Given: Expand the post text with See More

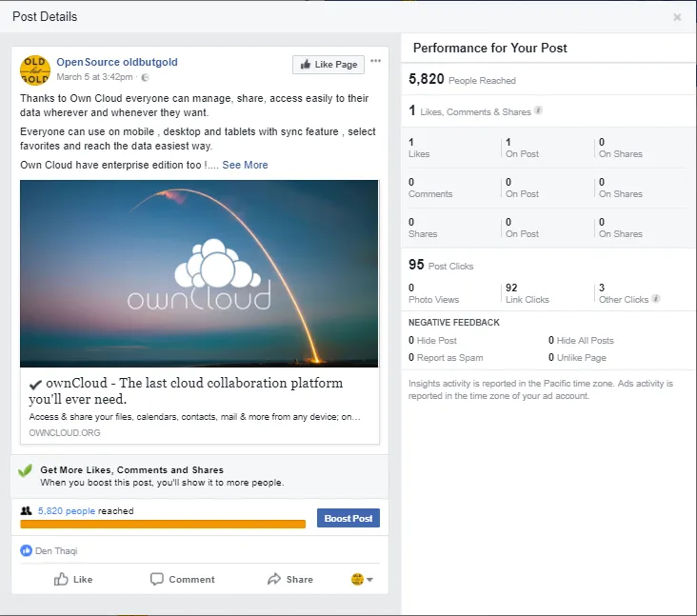Looking at the screenshot, I should coord(245,165).
